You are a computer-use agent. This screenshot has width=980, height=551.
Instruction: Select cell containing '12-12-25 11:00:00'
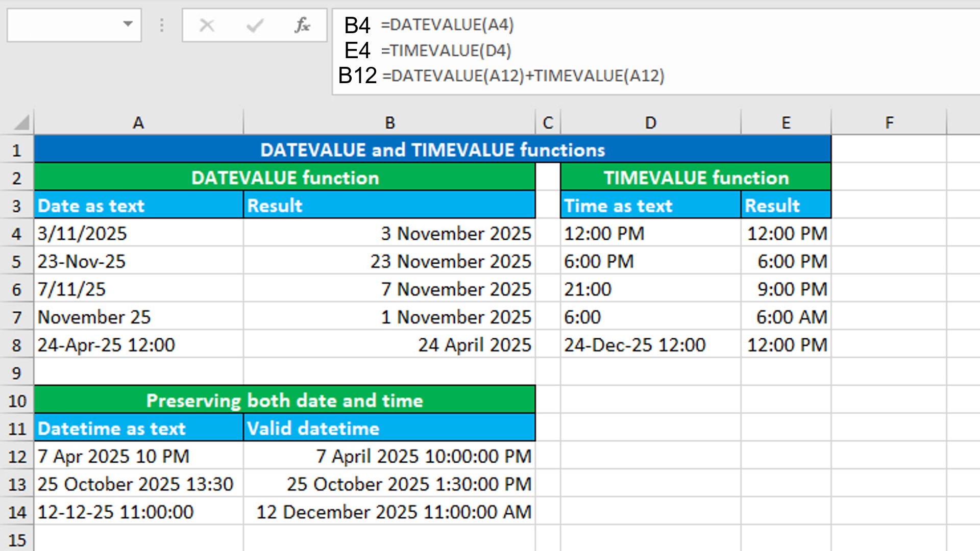(x=139, y=512)
